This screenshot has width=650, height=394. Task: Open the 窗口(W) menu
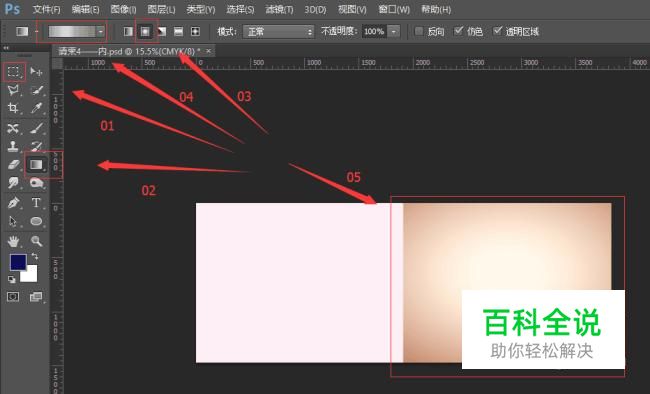(394, 9)
